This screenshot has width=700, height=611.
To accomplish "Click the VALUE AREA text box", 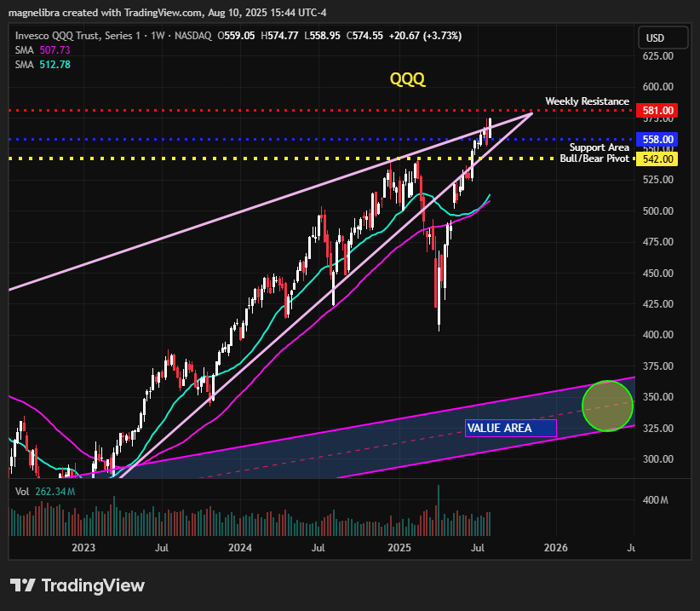I will tap(511, 428).
